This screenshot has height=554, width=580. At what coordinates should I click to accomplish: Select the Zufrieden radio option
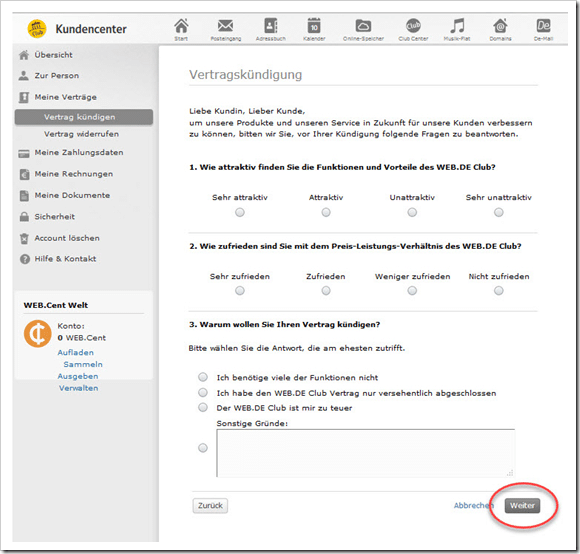(326, 291)
